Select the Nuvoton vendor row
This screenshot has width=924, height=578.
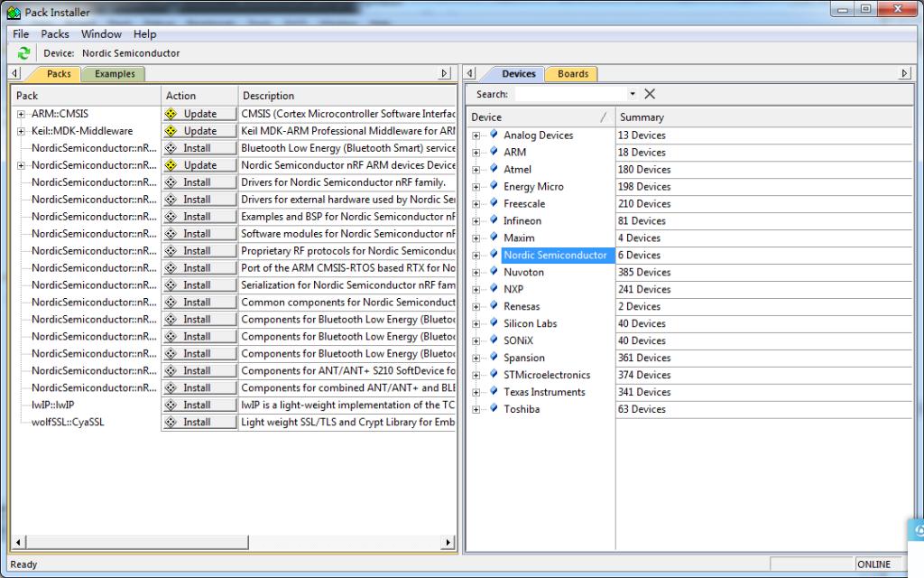(523, 272)
